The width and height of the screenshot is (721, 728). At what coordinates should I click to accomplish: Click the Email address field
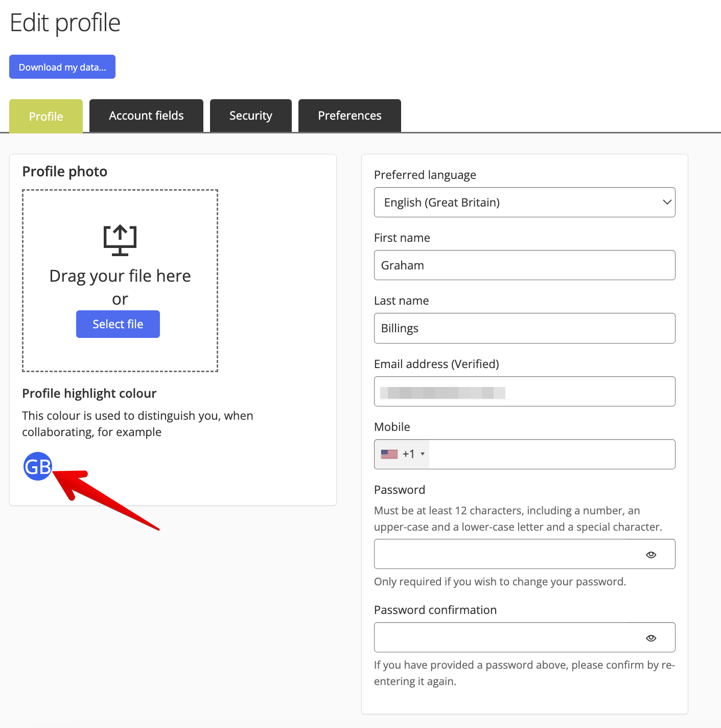(525, 392)
